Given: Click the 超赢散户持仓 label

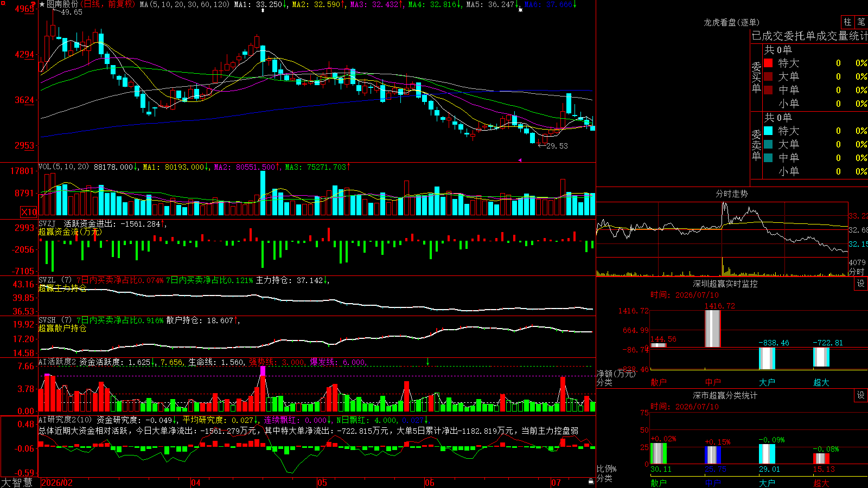Looking at the screenshot, I should 62,328.
